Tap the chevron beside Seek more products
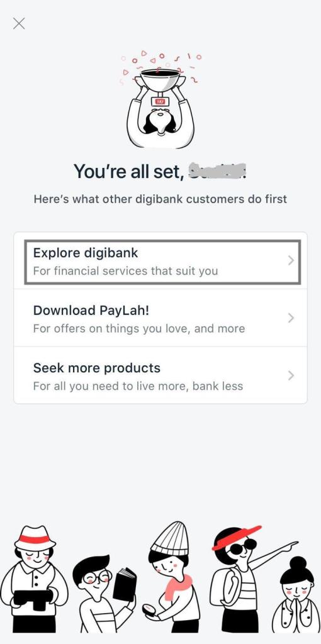321x644 pixels. point(291,375)
